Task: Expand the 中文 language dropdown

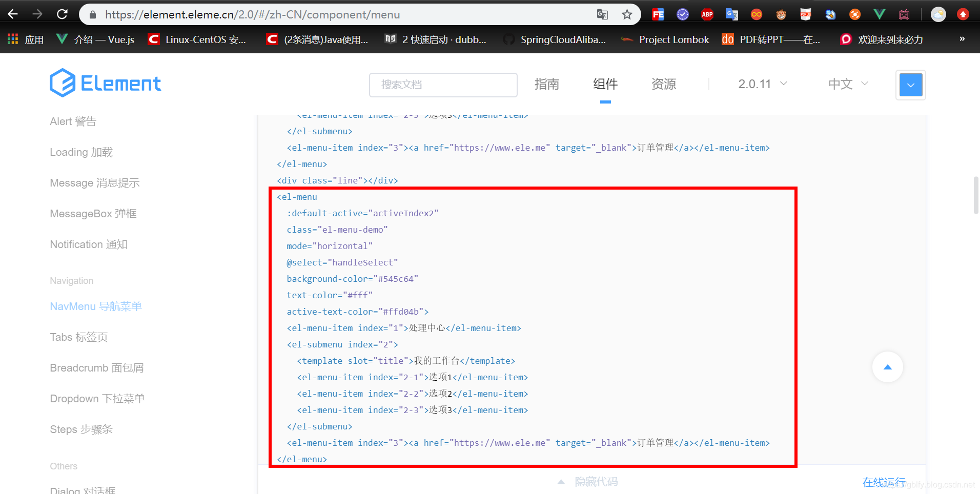Action: (848, 84)
